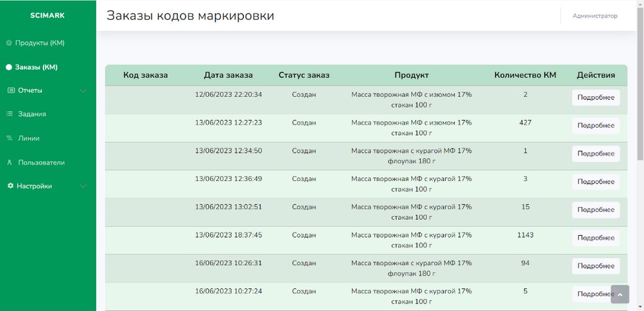Expand the Настройки submenu chevron
The height and width of the screenshot is (311, 644).
pos(83,186)
